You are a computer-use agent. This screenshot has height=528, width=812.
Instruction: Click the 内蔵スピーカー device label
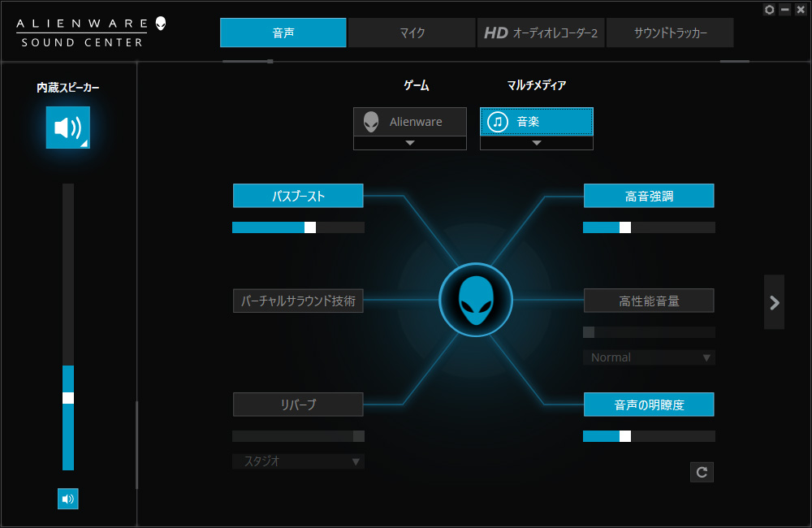[x=68, y=88]
